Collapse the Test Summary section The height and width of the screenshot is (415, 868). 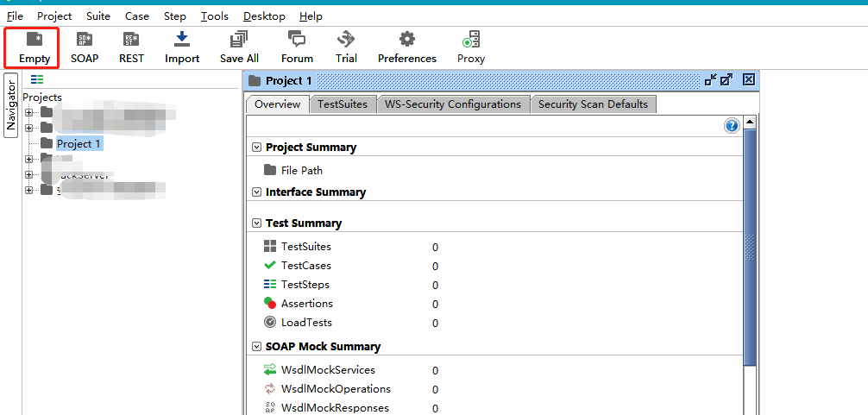tap(256, 223)
